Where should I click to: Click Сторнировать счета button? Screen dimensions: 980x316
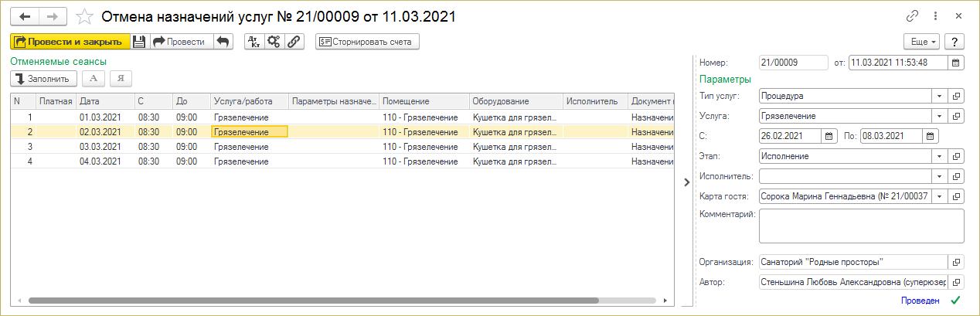[x=367, y=42]
